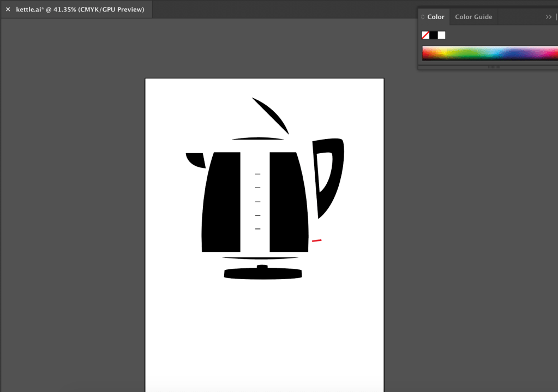This screenshot has width=558, height=392.
Task: Select the kettle.ai document tab
Action: pos(80,9)
